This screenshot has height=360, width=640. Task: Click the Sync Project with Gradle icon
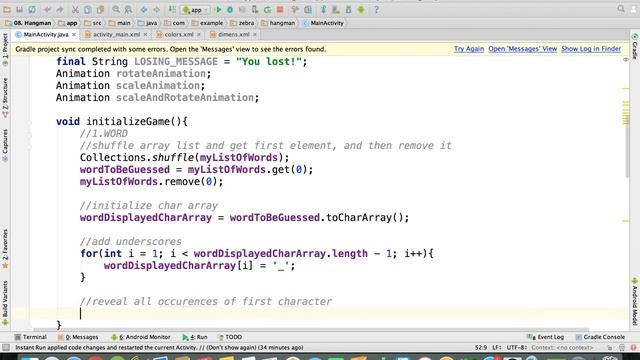coord(324,9)
